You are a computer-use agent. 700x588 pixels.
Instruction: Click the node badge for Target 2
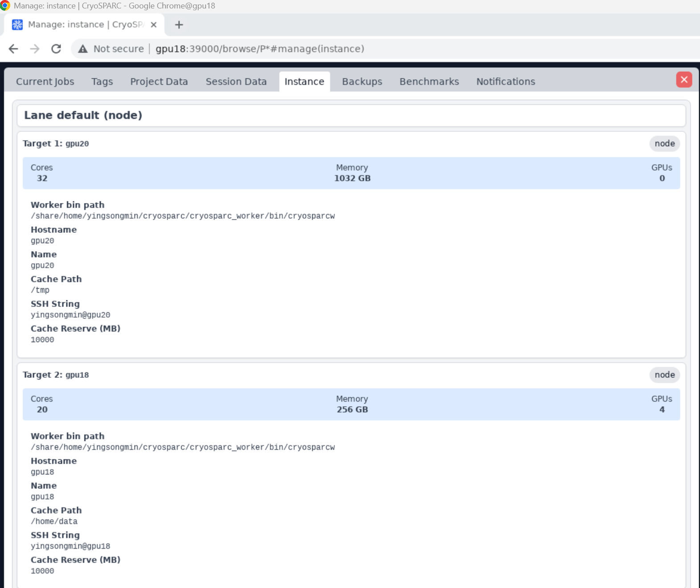(664, 375)
